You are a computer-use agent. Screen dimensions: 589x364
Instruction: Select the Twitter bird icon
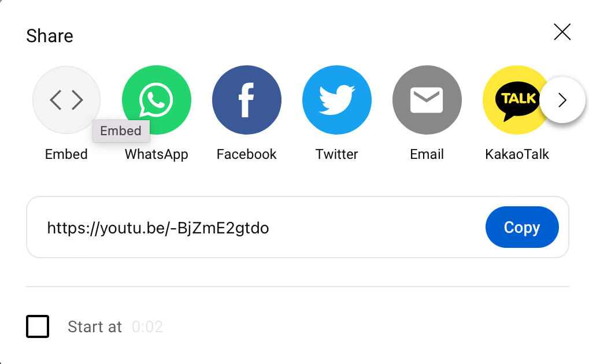click(337, 100)
